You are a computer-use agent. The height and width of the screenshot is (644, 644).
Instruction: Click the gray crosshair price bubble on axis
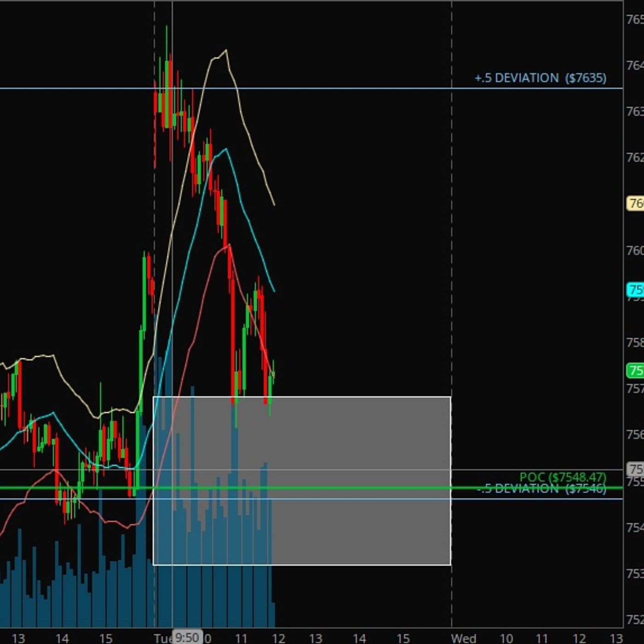(636, 469)
